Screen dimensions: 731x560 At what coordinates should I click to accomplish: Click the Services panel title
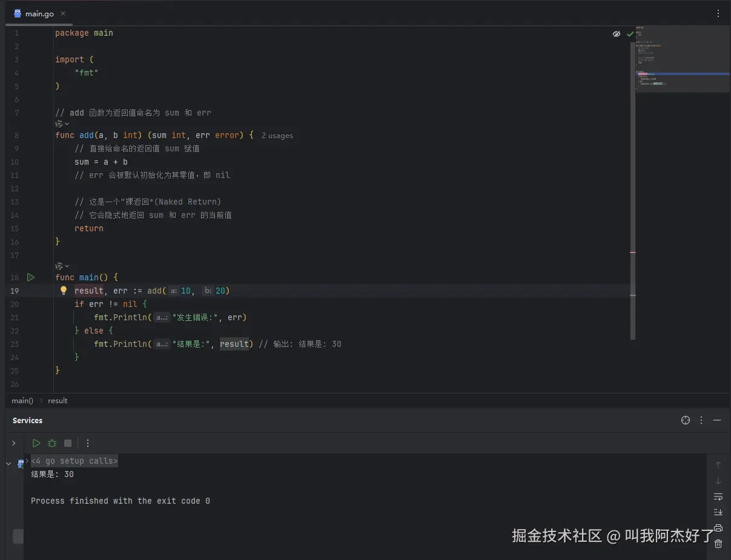(x=28, y=420)
